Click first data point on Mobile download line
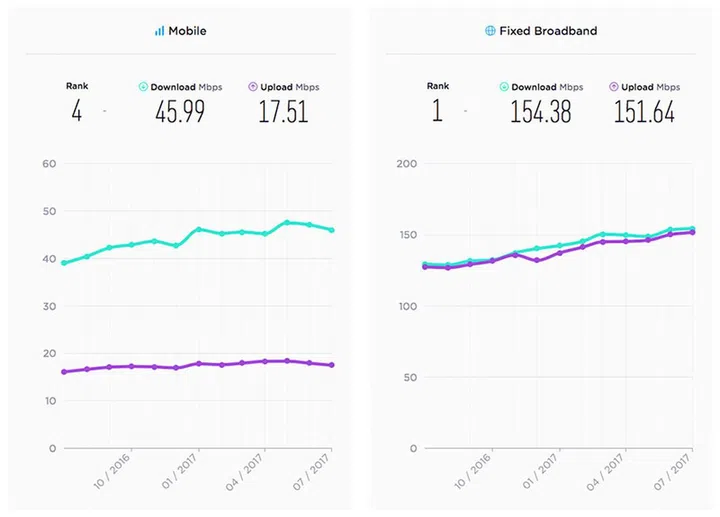This screenshot has width=720, height=517. point(64,263)
